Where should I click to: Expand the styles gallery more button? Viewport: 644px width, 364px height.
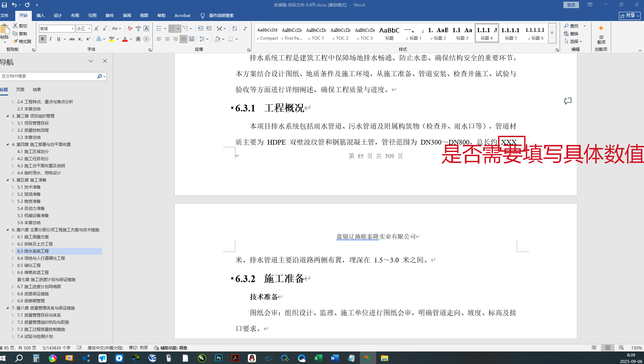click(552, 33)
